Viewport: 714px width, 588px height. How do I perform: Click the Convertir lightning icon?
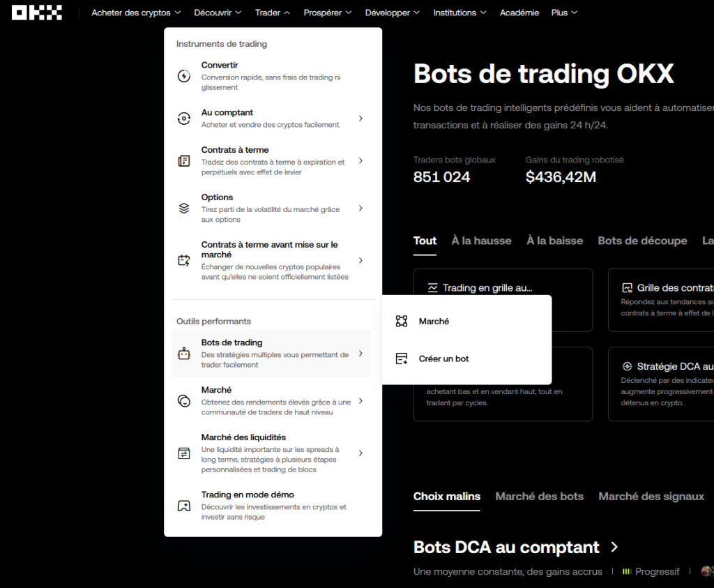tap(184, 75)
